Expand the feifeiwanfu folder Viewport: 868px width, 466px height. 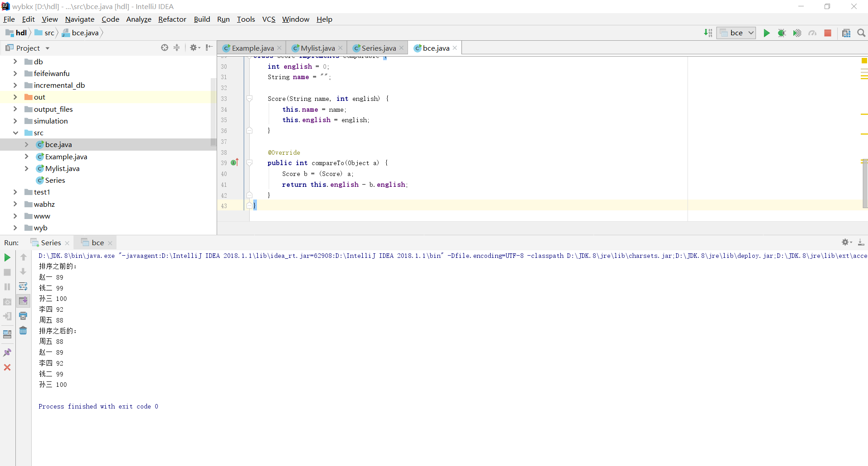[x=15, y=73]
